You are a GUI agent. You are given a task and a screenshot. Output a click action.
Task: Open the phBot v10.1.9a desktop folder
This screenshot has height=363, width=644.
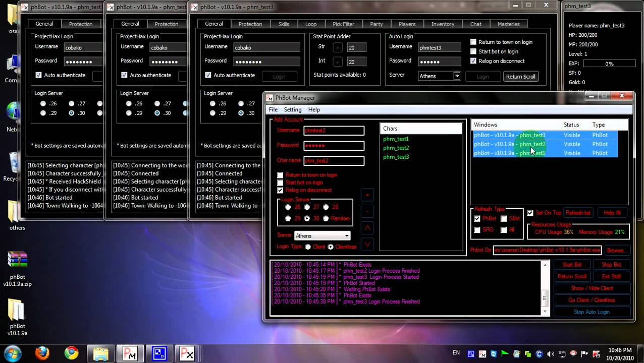click(x=18, y=318)
